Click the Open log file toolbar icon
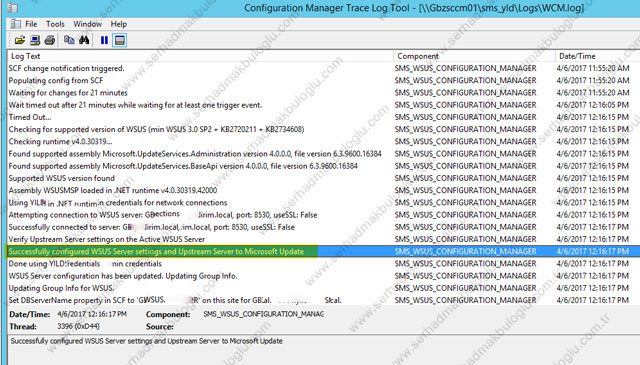Image resolution: width=640 pixels, height=365 pixels. [20, 40]
